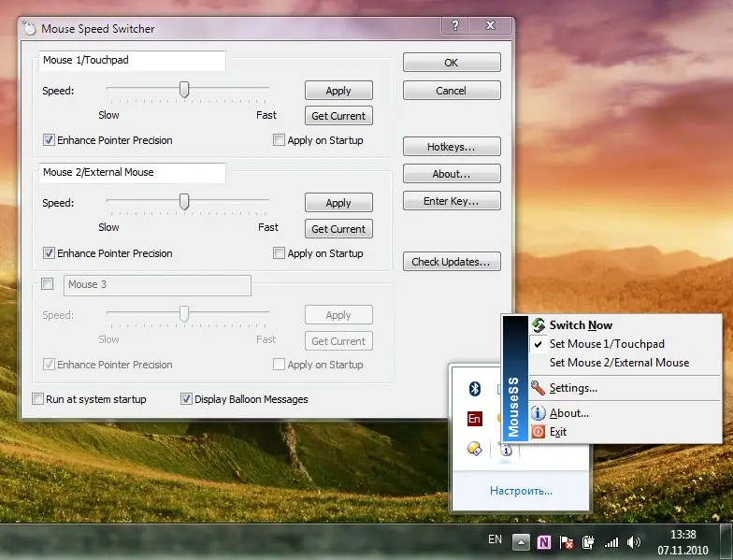733x560 pixels.
Task: Click the Mouse 2/External Mouse name field
Action: click(132, 172)
